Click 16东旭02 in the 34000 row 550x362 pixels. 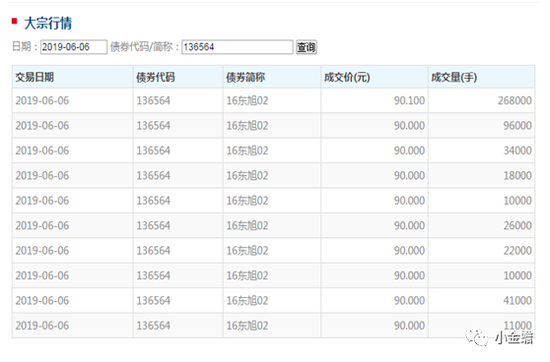click(247, 150)
